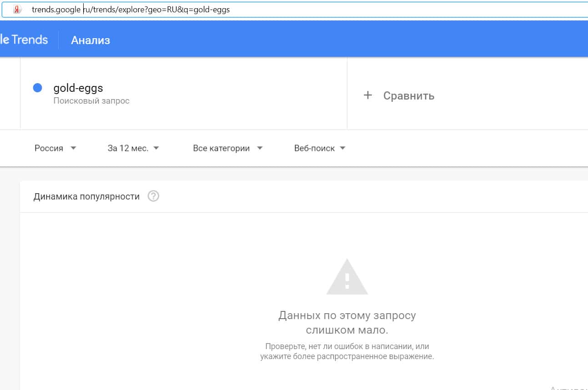The image size is (588, 390).
Task: Open the Все категории dropdown
Action: click(227, 148)
